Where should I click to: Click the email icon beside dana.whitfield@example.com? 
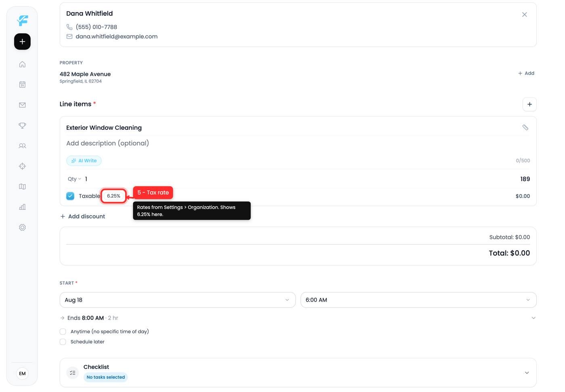click(x=69, y=36)
